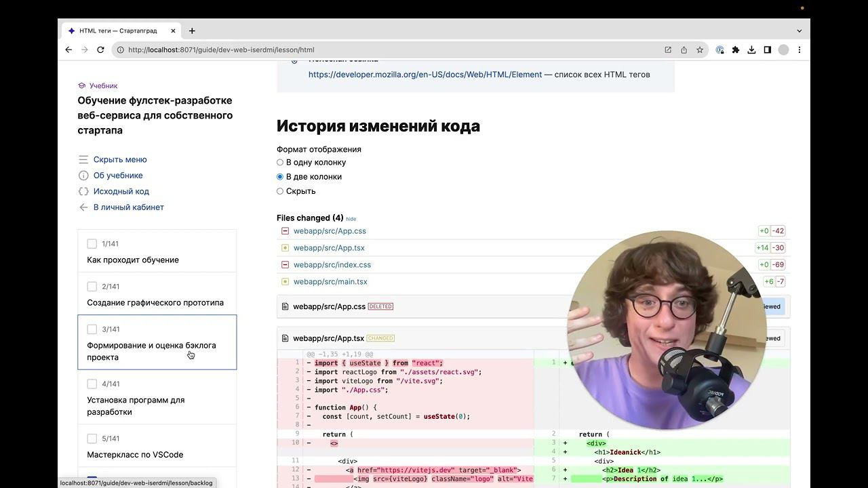This screenshot has width=868, height=488.
Task: Click the -42 deletions count for App.css
Action: tap(778, 231)
